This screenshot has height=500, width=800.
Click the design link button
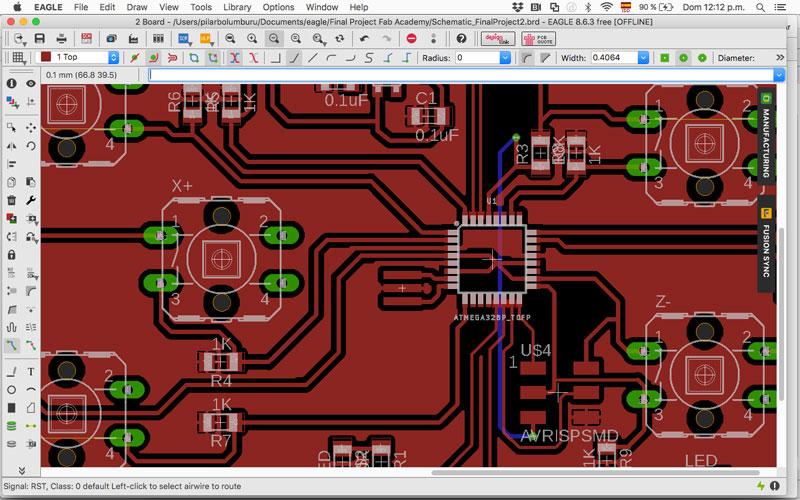coord(497,39)
